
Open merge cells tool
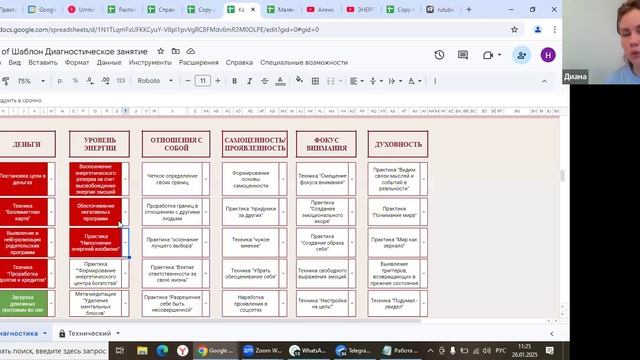pyautogui.click(x=331, y=81)
